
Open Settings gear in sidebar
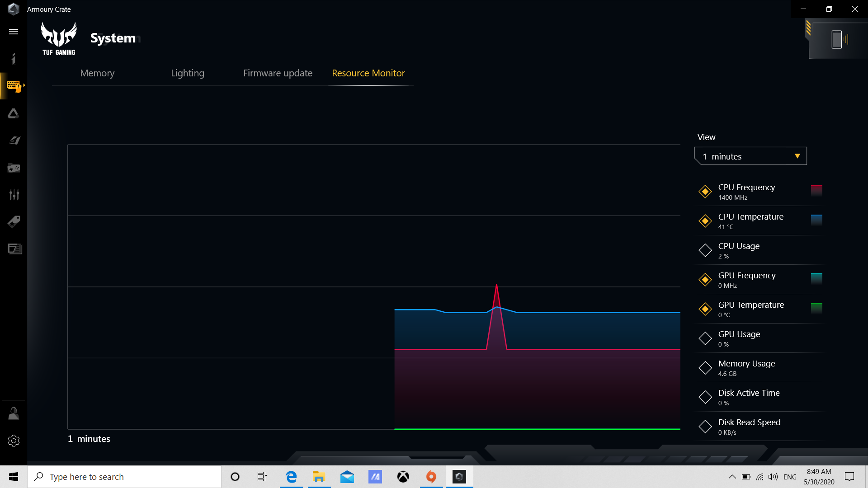[x=14, y=441]
